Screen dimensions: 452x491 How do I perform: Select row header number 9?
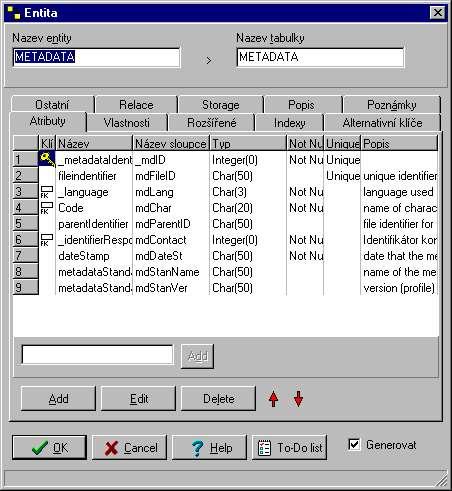tap(26, 287)
